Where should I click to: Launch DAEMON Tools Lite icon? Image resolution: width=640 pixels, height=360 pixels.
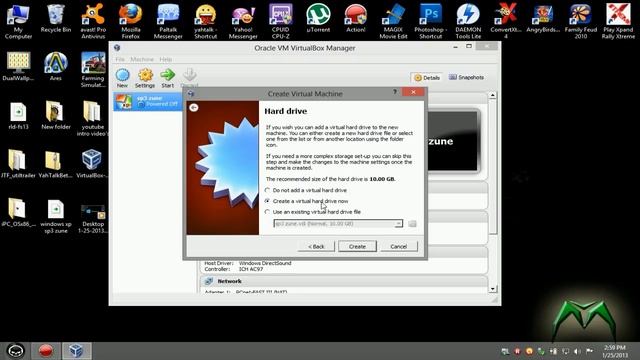[468, 20]
